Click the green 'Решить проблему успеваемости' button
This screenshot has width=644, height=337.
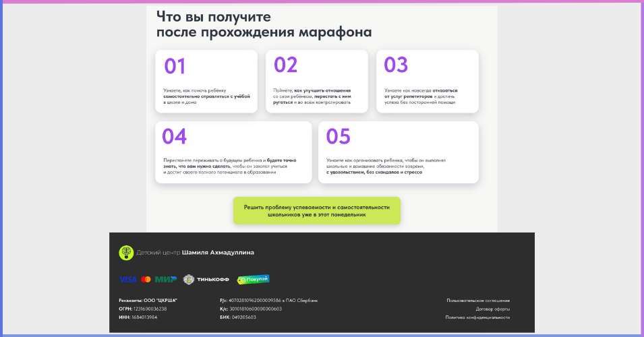pyautogui.click(x=317, y=210)
